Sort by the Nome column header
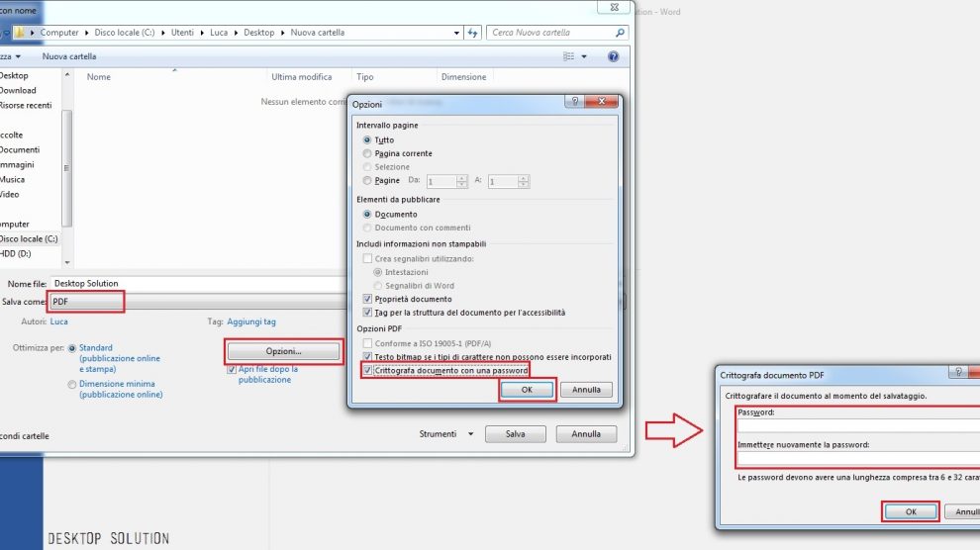 coord(99,77)
